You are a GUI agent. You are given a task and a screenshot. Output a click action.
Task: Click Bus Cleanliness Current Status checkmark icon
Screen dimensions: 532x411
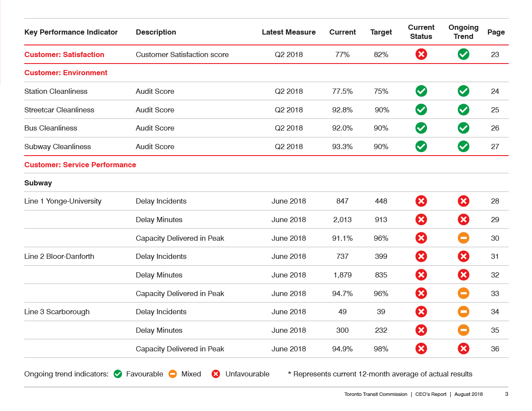tap(421, 128)
